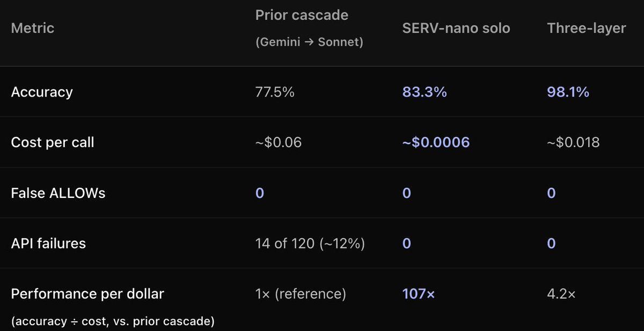Select the ~$0.018 cost value
Screen dimensions: 644x331
click(574, 143)
